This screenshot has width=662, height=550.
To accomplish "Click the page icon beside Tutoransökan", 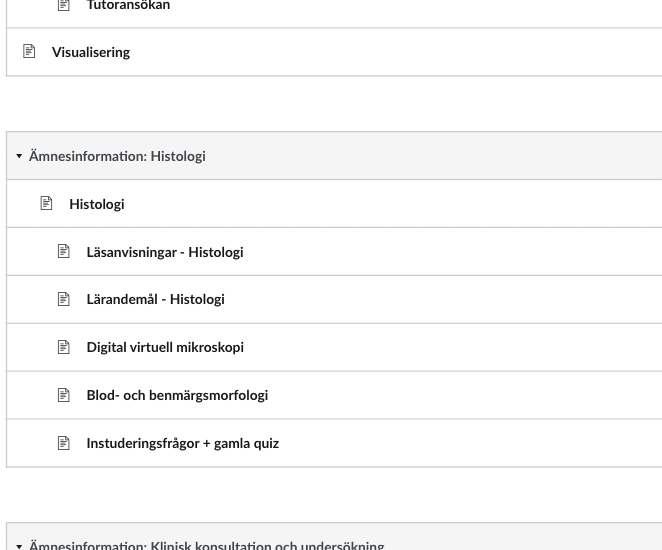I will (63, 5).
